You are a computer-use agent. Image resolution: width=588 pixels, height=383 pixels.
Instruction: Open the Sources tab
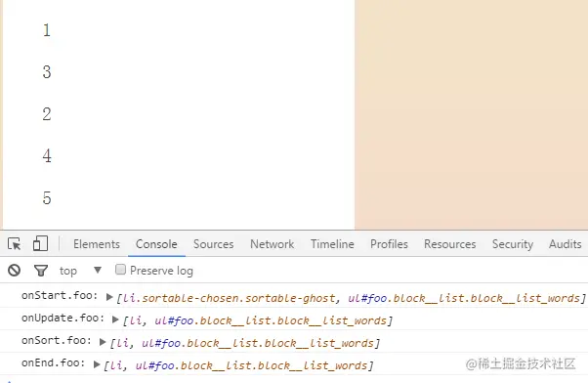[x=213, y=244]
